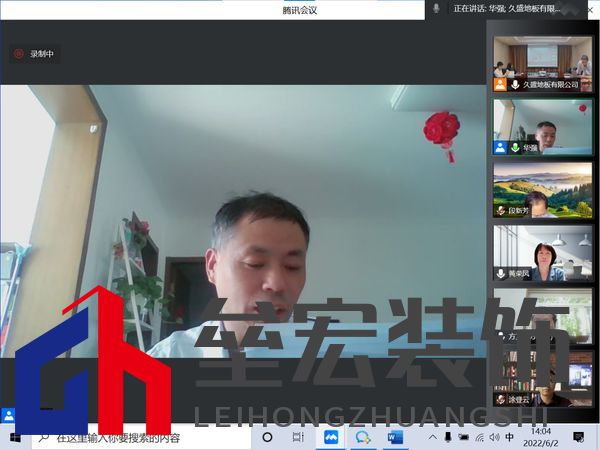Click microphone icon in speaking banner
This screenshot has width=600, height=450.
coord(436,8)
